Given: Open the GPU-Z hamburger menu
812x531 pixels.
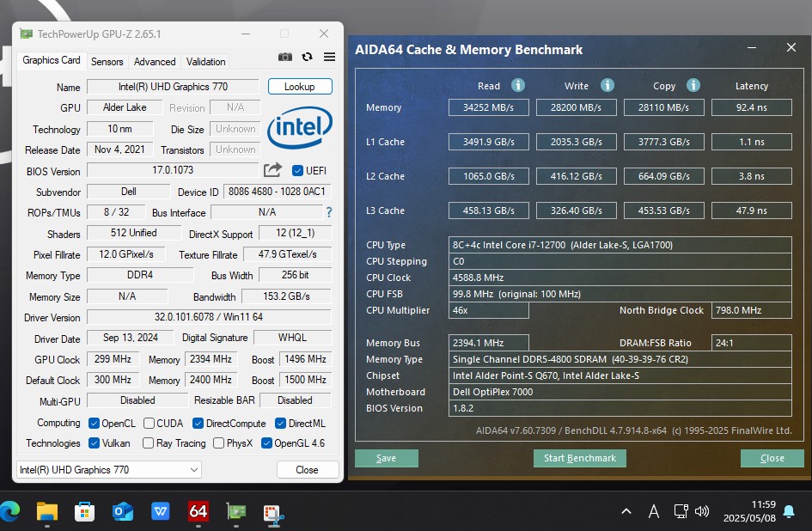Looking at the screenshot, I should tap(329, 57).
